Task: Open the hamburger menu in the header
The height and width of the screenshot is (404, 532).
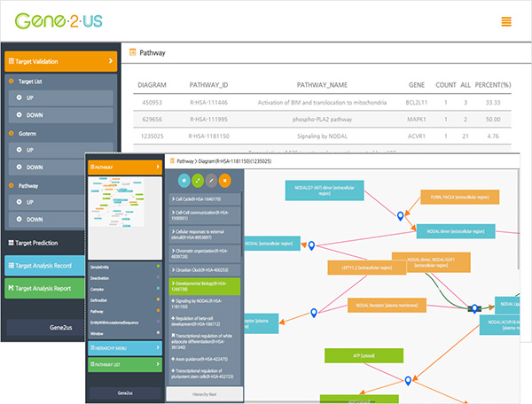Action: (x=506, y=22)
